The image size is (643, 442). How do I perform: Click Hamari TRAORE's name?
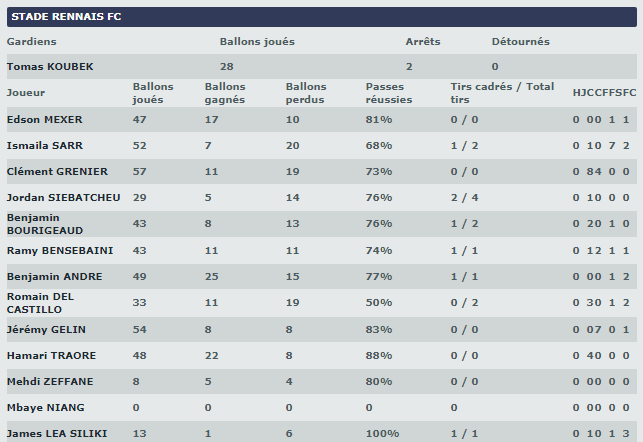tap(48, 355)
